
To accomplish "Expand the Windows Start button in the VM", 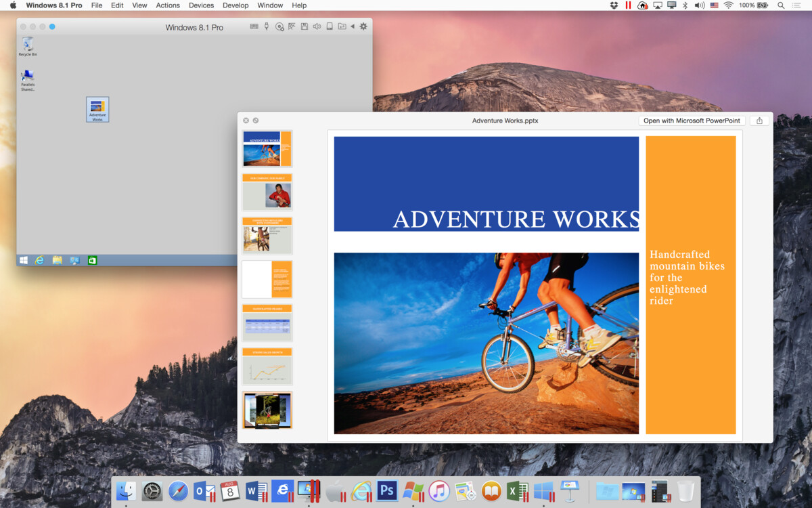I will pyautogui.click(x=25, y=259).
